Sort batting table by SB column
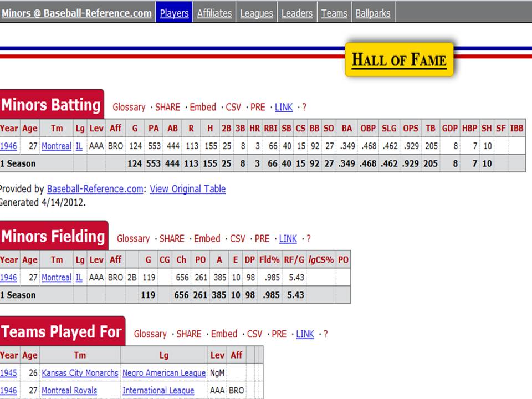 [287, 128]
